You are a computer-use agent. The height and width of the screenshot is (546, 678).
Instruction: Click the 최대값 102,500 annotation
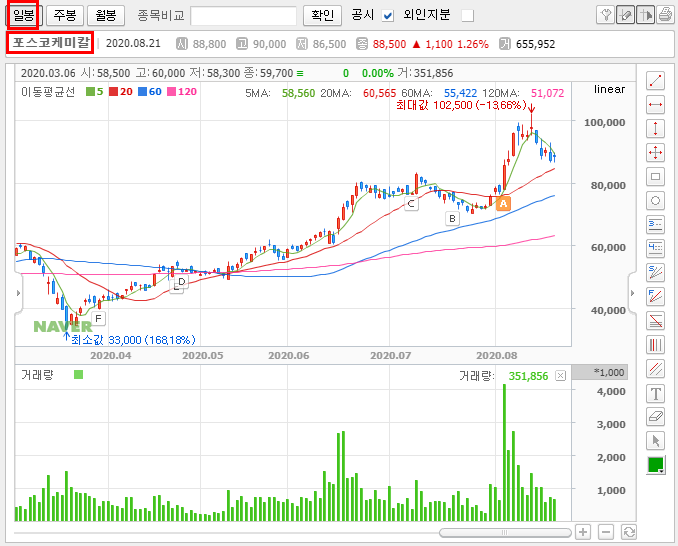click(x=461, y=105)
